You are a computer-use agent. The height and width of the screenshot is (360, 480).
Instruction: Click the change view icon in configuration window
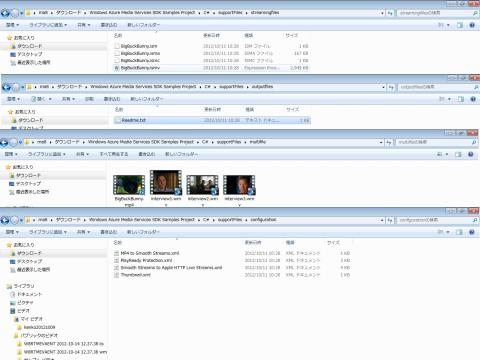tap(441, 232)
